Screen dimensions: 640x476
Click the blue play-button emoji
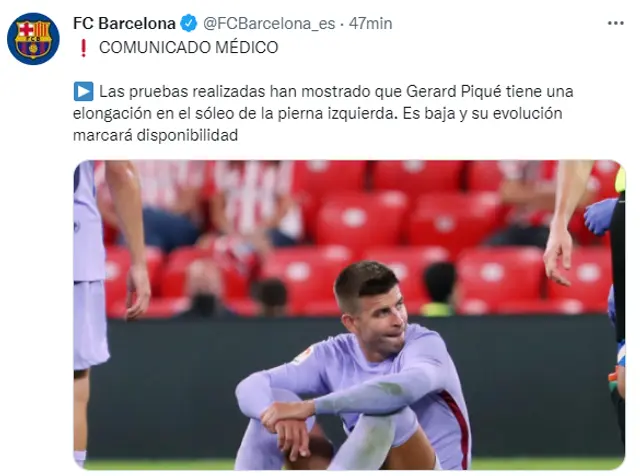(x=84, y=91)
